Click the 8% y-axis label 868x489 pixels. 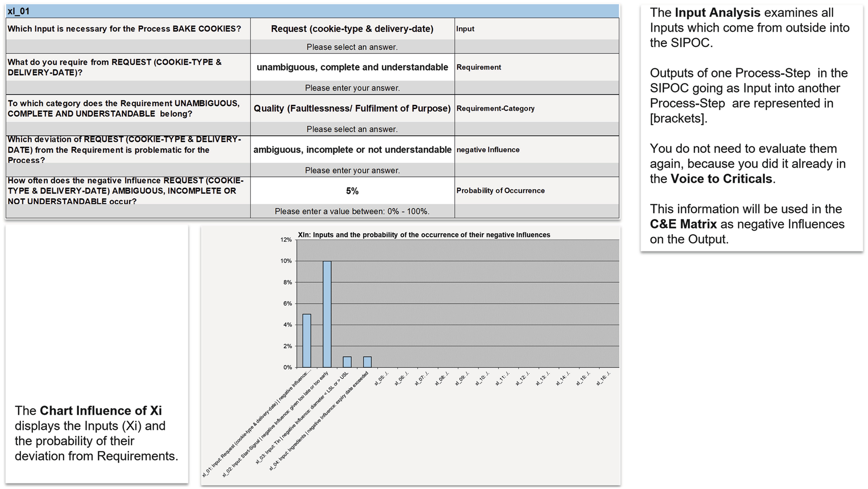[287, 282]
